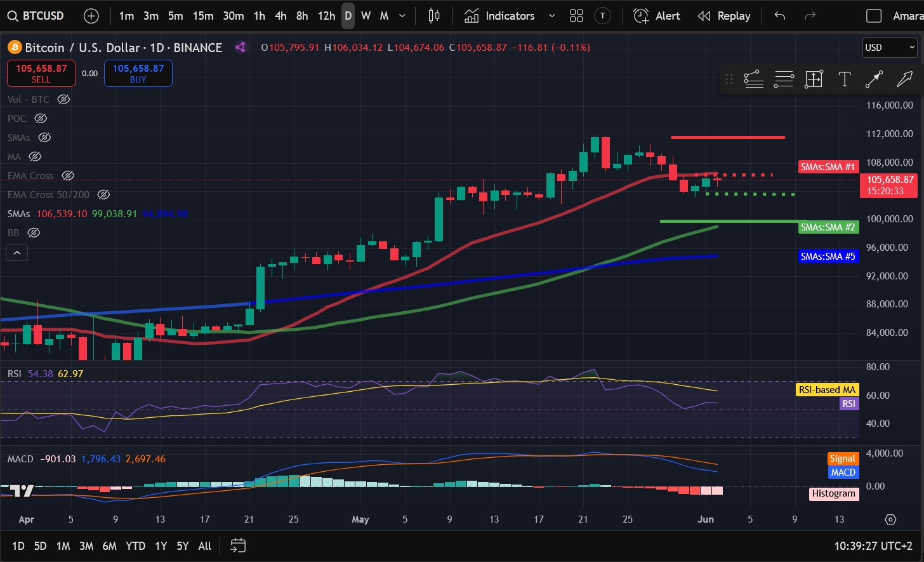
Task: Open the candlestick chart style menu
Action: coord(434,16)
